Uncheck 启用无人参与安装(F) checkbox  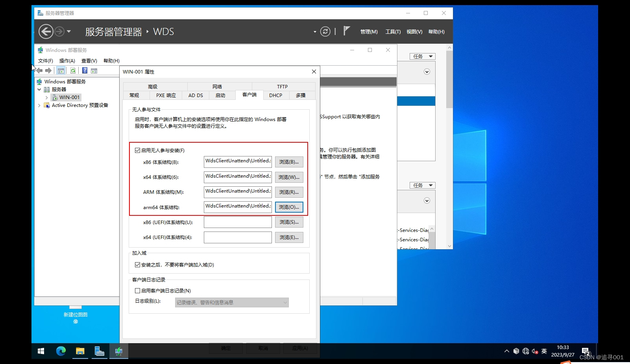tap(138, 150)
